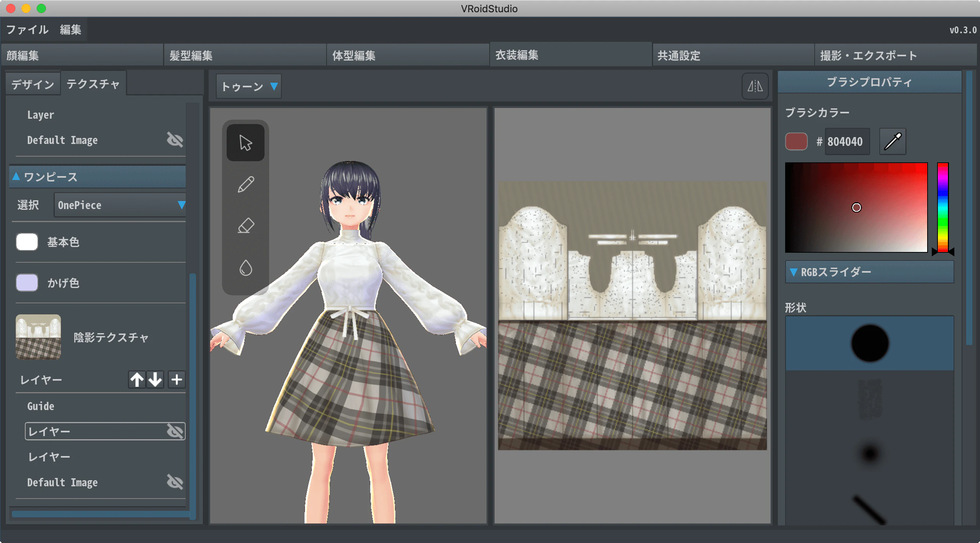This screenshot has width=980, height=543.
Task: Click the ブラシプロパティ panel header
Action: pos(869,82)
